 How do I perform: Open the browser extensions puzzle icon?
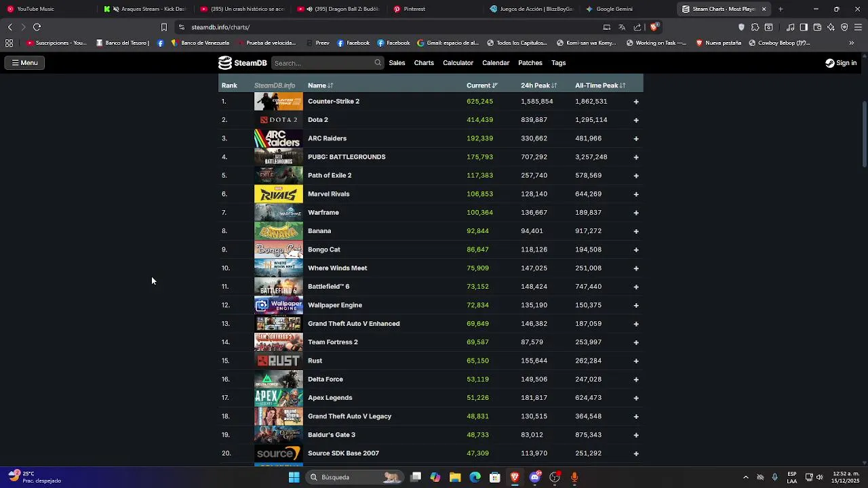[x=755, y=27]
